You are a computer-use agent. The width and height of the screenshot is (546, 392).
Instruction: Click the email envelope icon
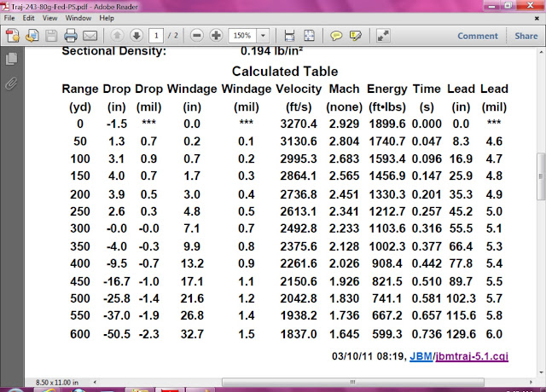tap(90, 36)
